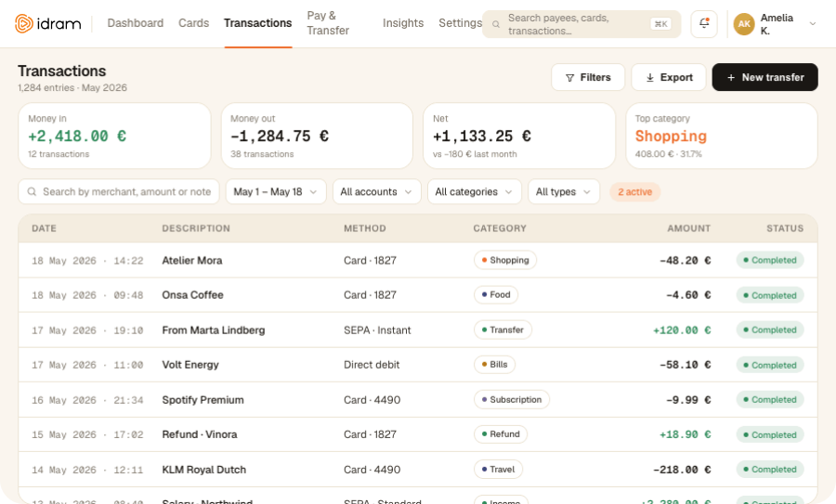Image resolution: width=836 pixels, height=504 pixels.
Task: Open the All categories dropdown
Action: click(x=474, y=192)
